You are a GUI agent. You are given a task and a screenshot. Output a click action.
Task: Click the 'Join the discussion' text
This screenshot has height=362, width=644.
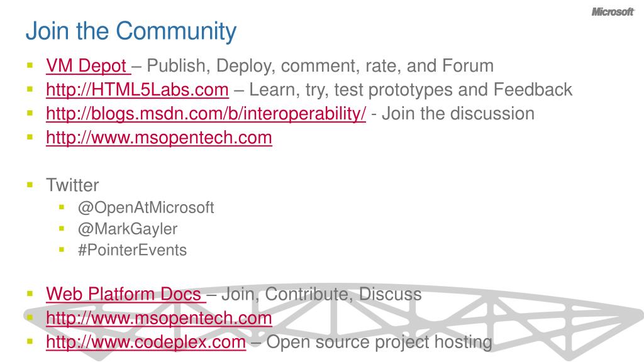point(458,114)
